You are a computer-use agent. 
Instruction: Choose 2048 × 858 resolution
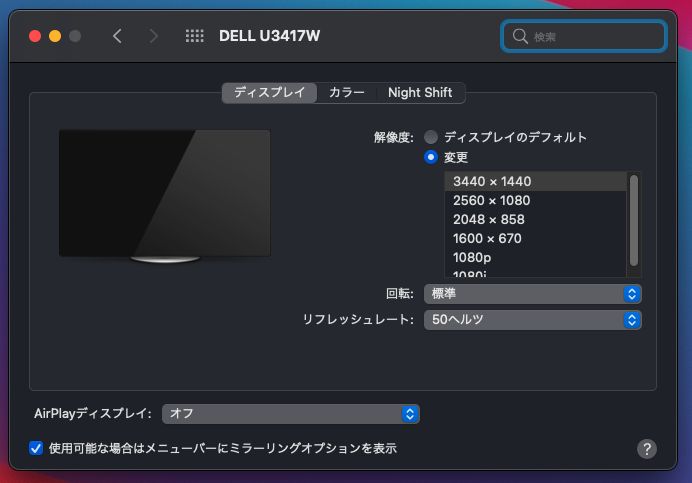[x=535, y=219]
